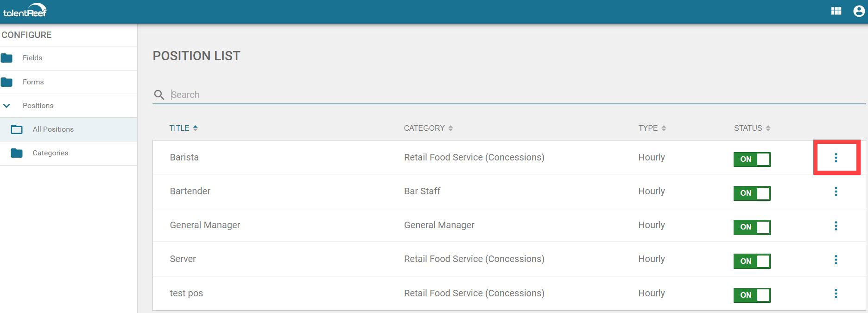Toggle the Barista position status off
Screen dimensions: 868x313
click(x=752, y=159)
